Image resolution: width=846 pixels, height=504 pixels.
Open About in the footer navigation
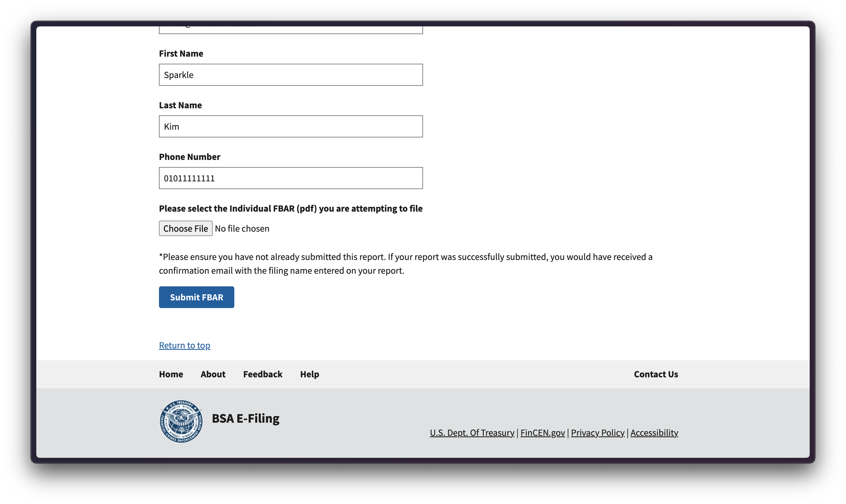point(213,374)
